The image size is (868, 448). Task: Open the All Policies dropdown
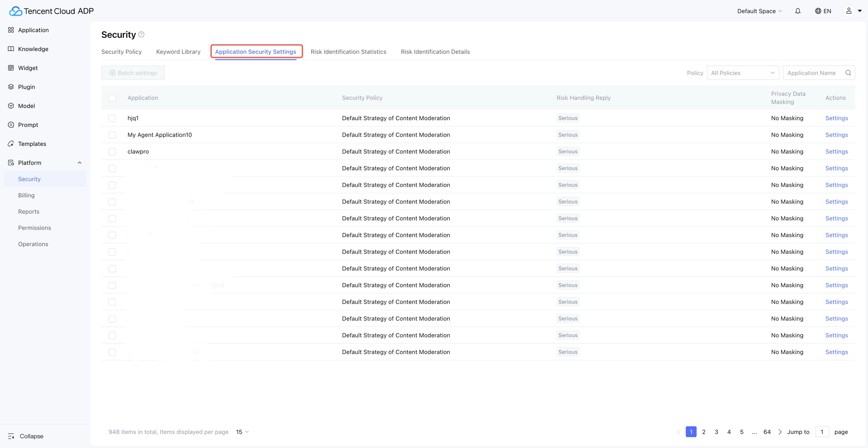(x=743, y=73)
